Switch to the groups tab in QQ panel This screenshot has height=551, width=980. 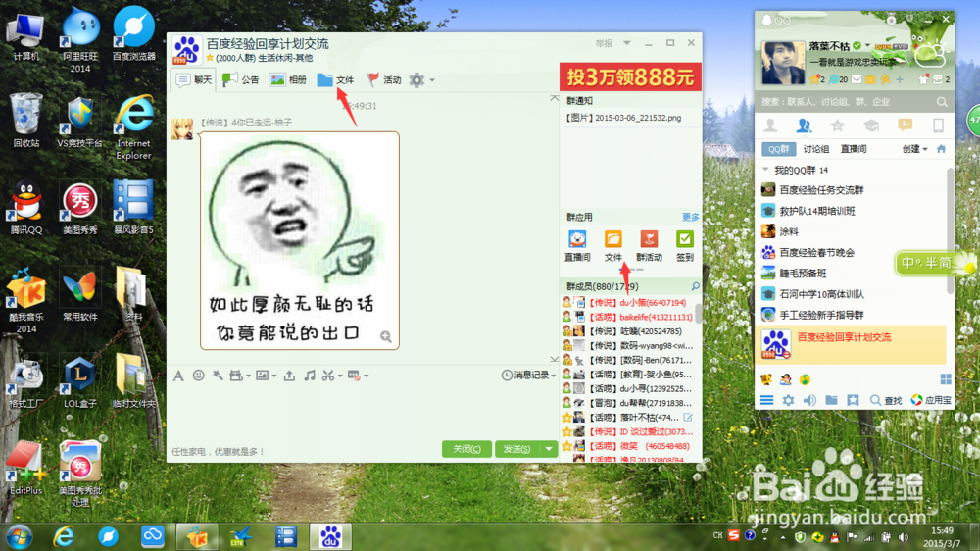click(x=804, y=125)
